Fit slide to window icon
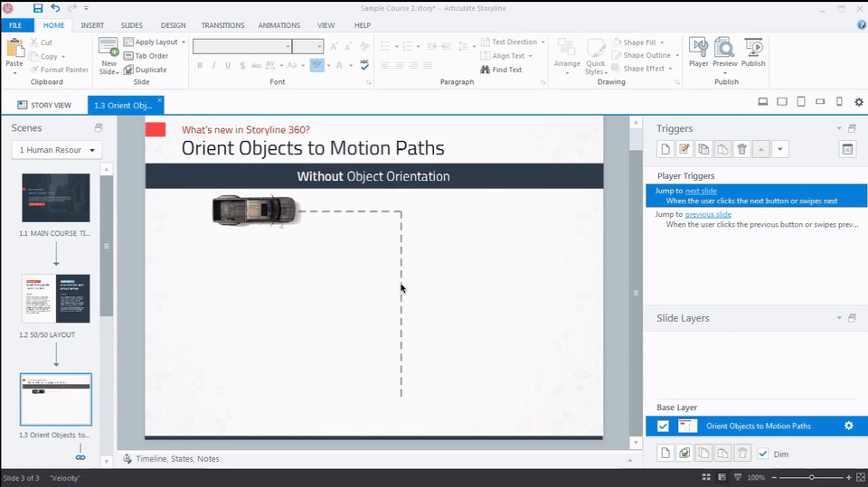 pos(861,477)
